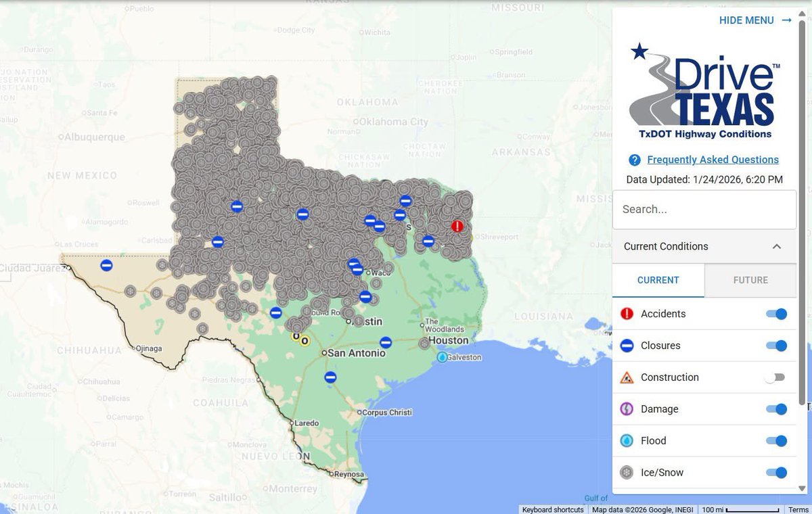
Task: Click the closure marker between San Antonio and Houston
Action: click(386, 342)
